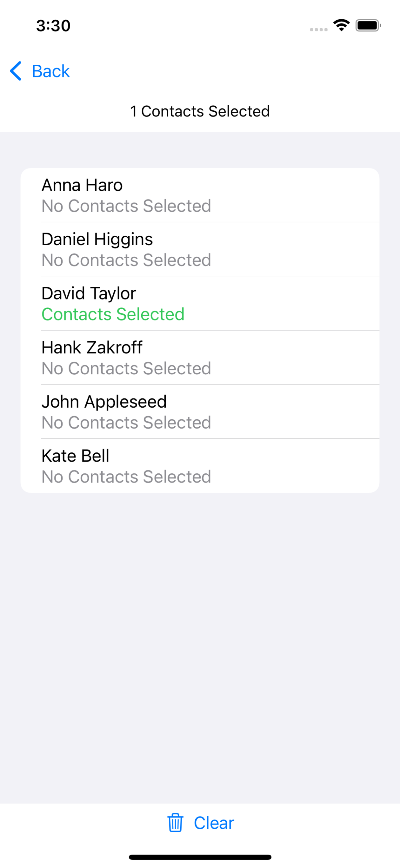Tap No Contacts Selected under Kate Bell
This screenshot has height=868, width=400.
point(126,477)
